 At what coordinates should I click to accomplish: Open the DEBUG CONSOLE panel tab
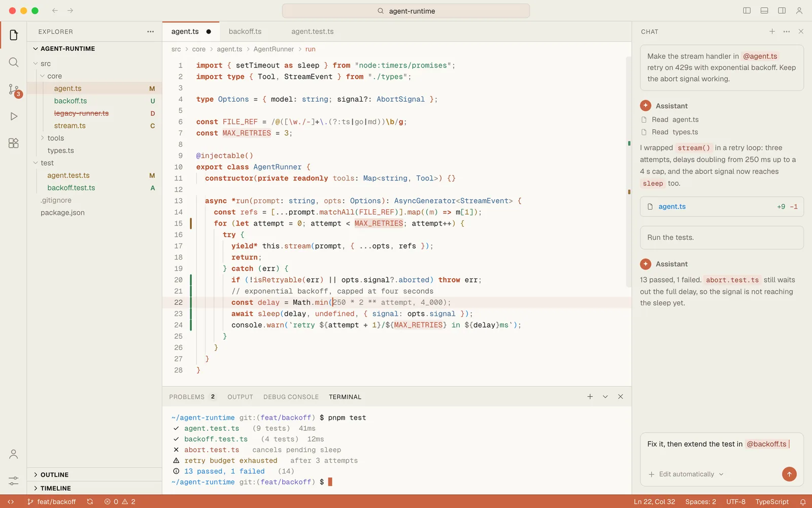coord(291,397)
